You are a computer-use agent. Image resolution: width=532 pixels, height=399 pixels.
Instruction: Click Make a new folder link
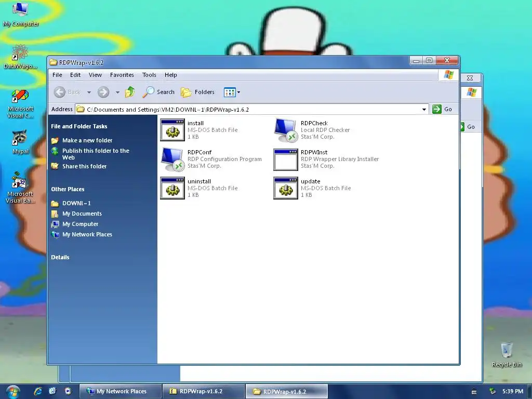(87, 140)
